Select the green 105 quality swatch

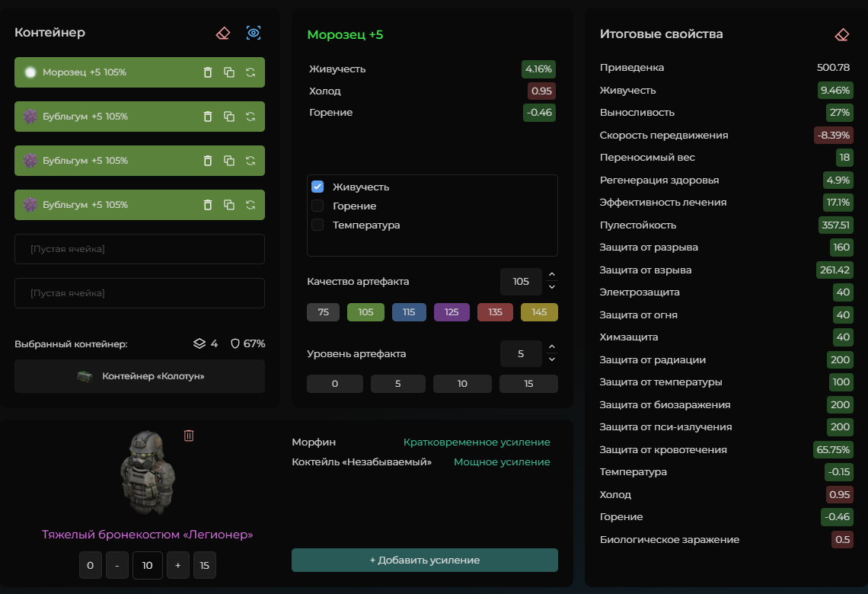click(365, 312)
